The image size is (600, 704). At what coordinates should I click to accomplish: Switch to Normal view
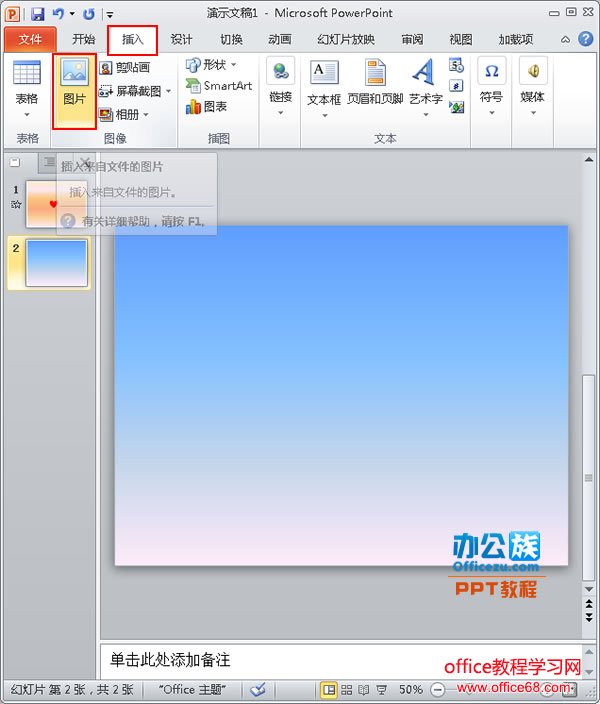pyautogui.click(x=329, y=689)
